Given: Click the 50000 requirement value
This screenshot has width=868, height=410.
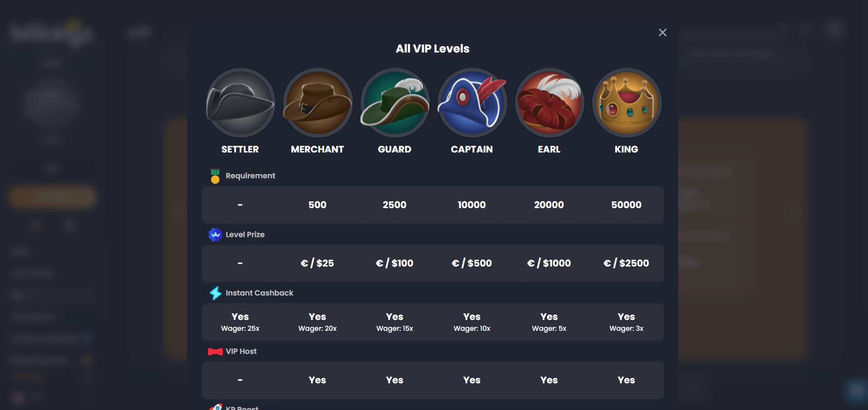Looking at the screenshot, I should tap(627, 205).
